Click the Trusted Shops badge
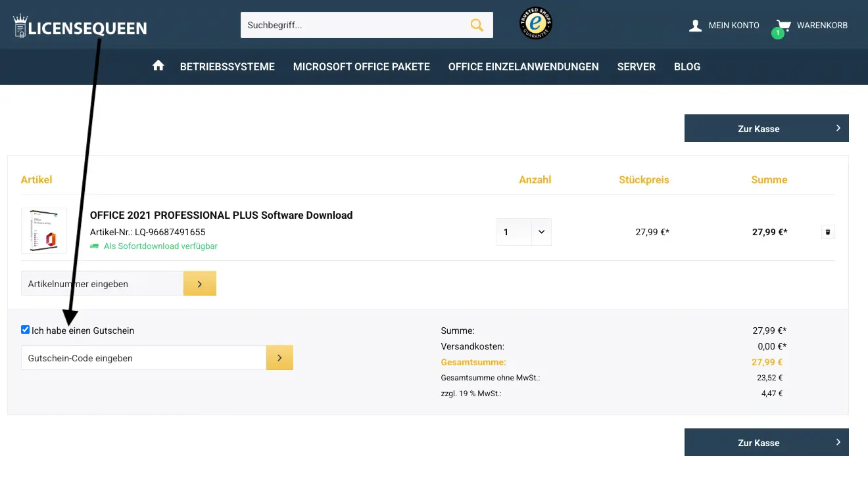 [535, 24]
